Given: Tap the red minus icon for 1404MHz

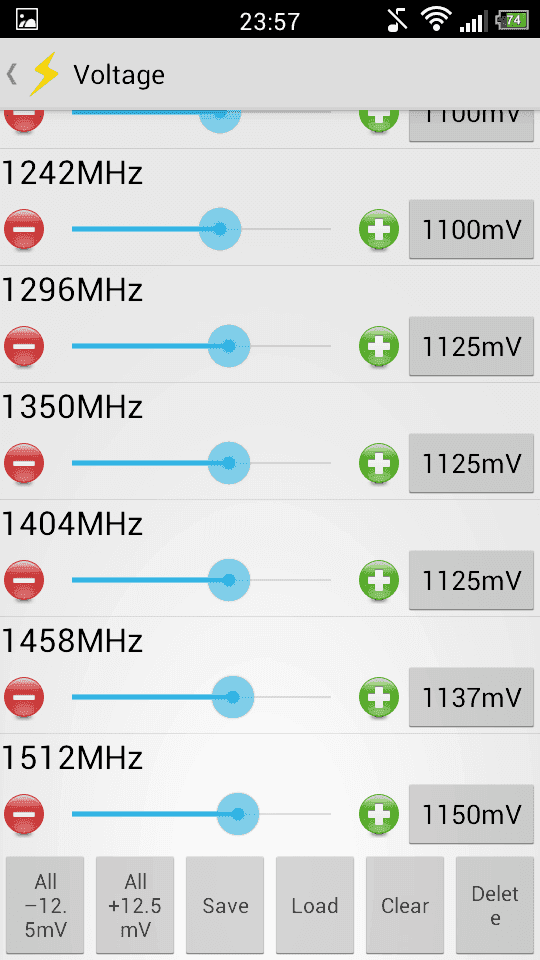Looking at the screenshot, I should (x=24, y=580).
